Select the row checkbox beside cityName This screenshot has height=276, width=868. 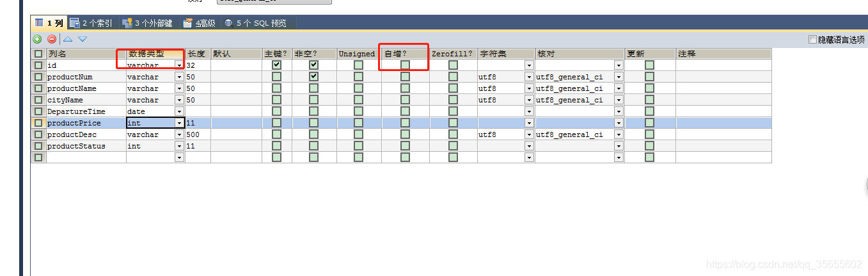(x=38, y=100)
